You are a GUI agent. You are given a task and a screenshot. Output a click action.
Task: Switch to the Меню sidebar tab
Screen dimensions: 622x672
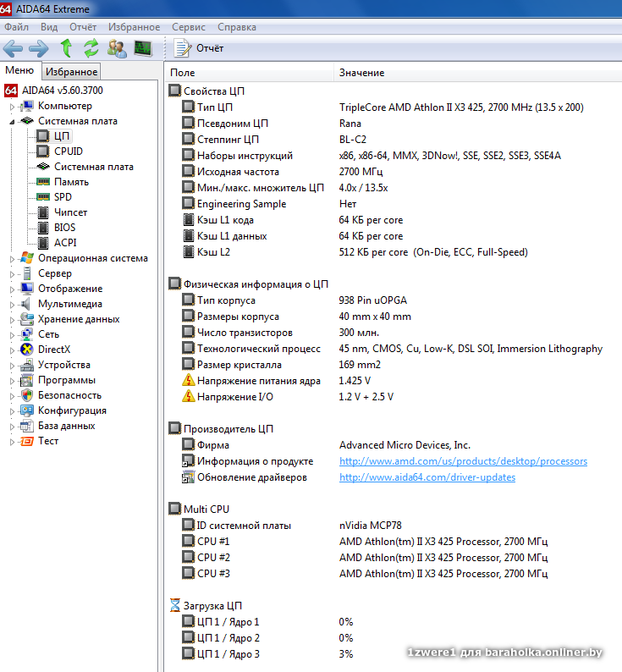[x=19, y=70]
